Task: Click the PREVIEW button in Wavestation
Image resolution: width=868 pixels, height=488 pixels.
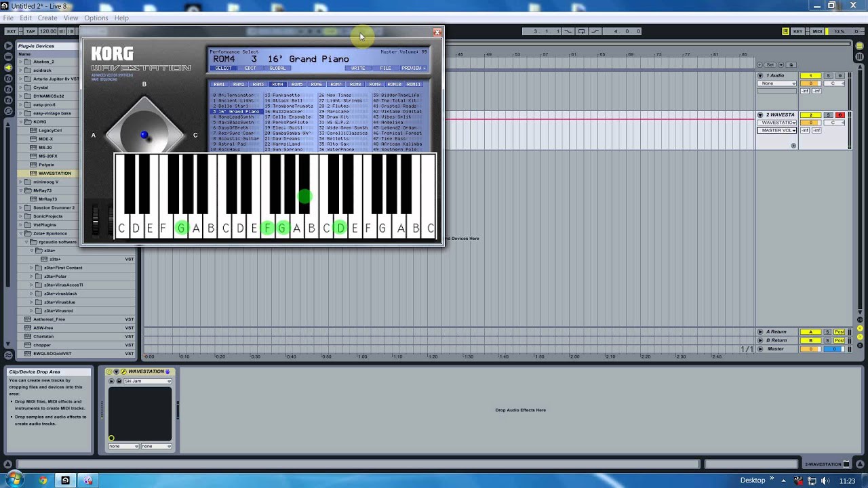Action: (413, 68)
